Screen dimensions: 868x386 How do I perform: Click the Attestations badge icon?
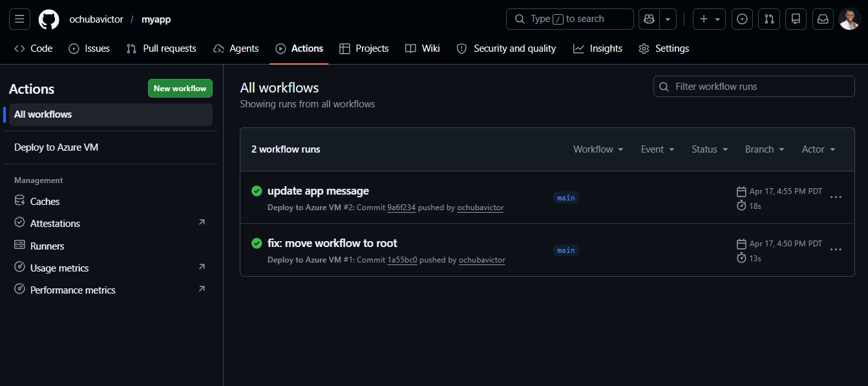(x=19, y=223)
